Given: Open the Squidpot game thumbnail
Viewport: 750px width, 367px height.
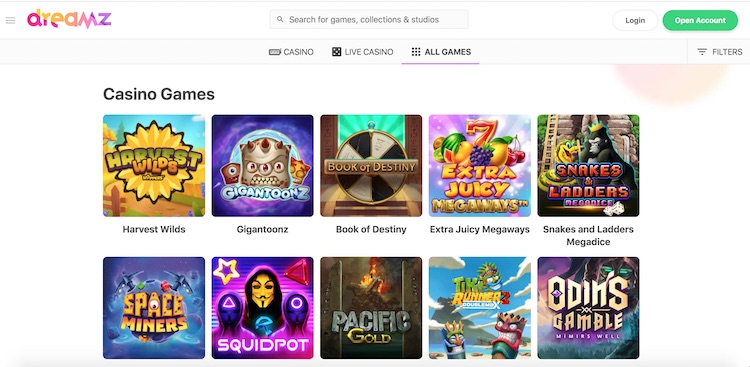Looking at the screenshot, I should pyautogui.click(x=263, y=308).
